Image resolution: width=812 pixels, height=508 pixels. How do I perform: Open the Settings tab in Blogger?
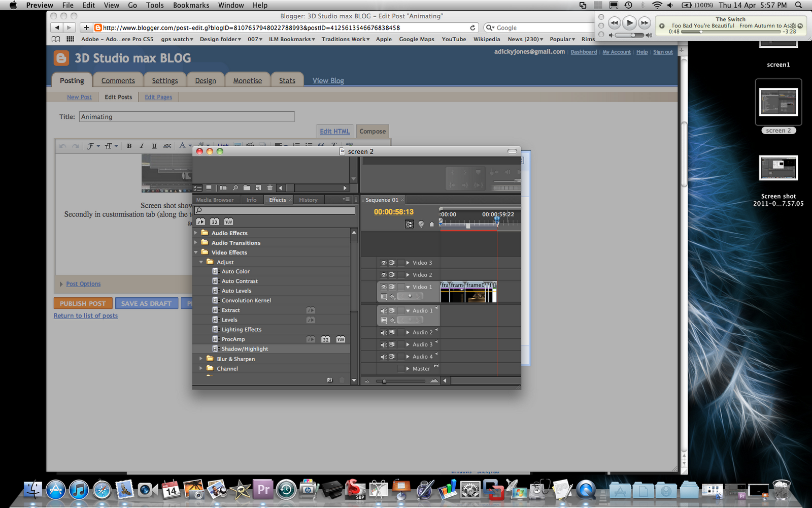(x=165, y=80)
